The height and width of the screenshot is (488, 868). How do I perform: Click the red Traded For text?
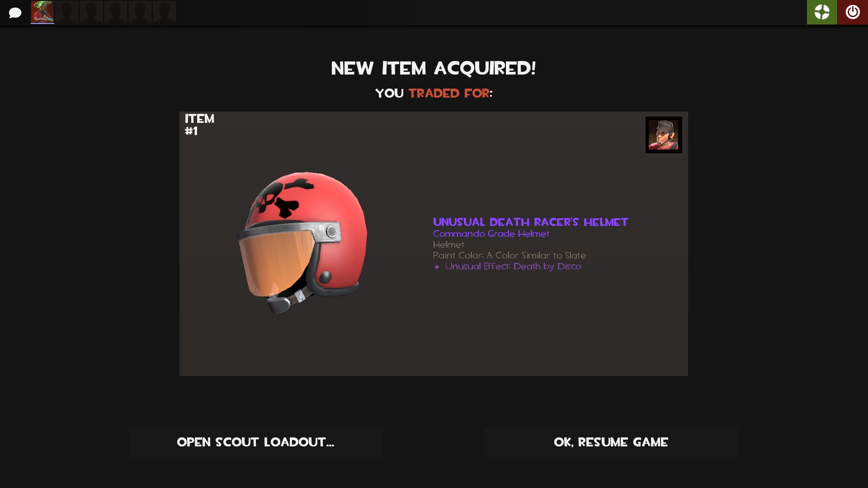coord(449,93)
